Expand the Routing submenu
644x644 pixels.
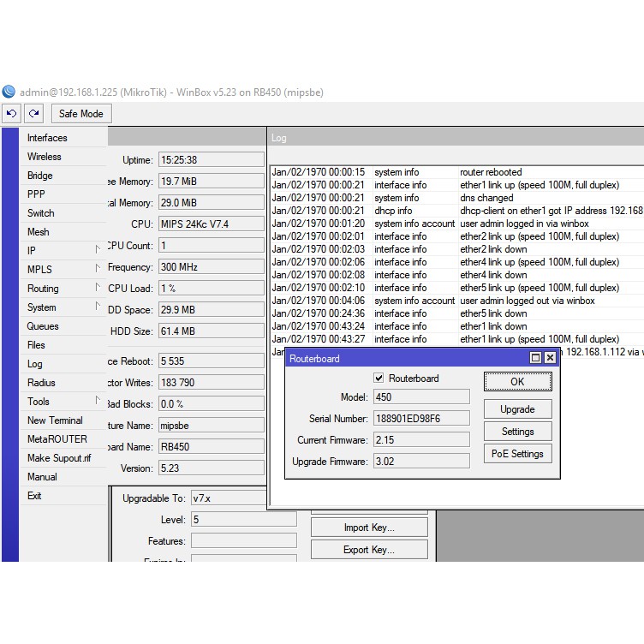(x=97, y=289)
